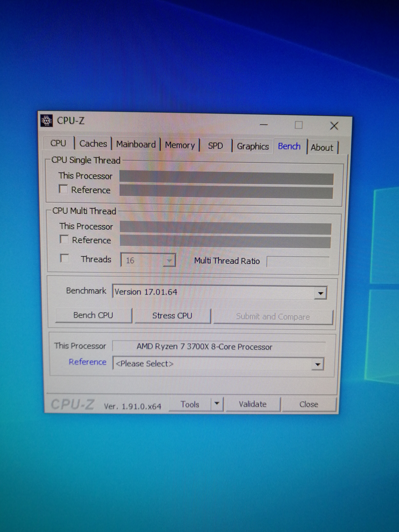This screenshot has height=532, width=399.
Task: Click the Multi Thread Ratio field
Action: pyautogui.click(x=298, y=262)
